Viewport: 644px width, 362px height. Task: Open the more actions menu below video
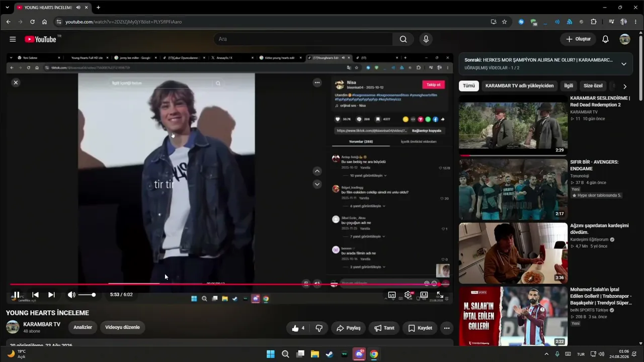[447, 328]
